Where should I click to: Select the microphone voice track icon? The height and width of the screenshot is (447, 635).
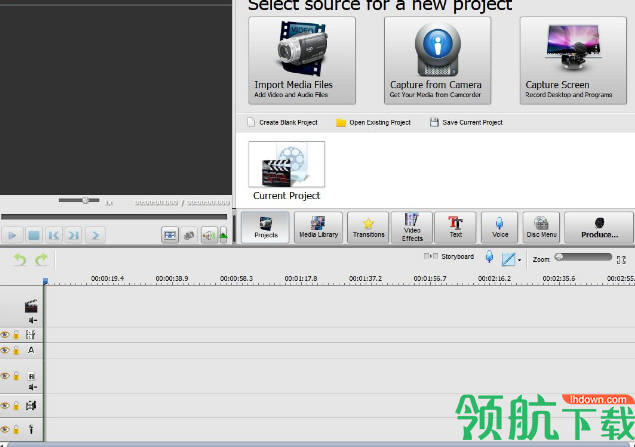[x=31, y=430]
